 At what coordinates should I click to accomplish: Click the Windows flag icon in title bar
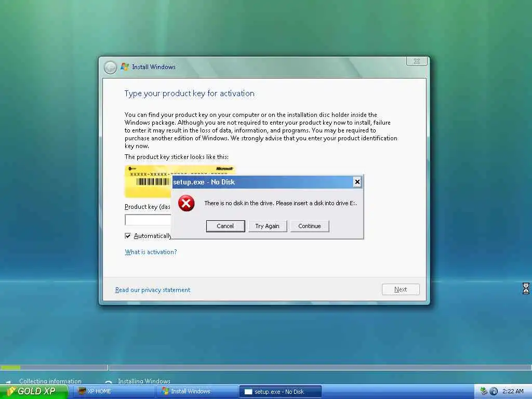coord(125,67)
